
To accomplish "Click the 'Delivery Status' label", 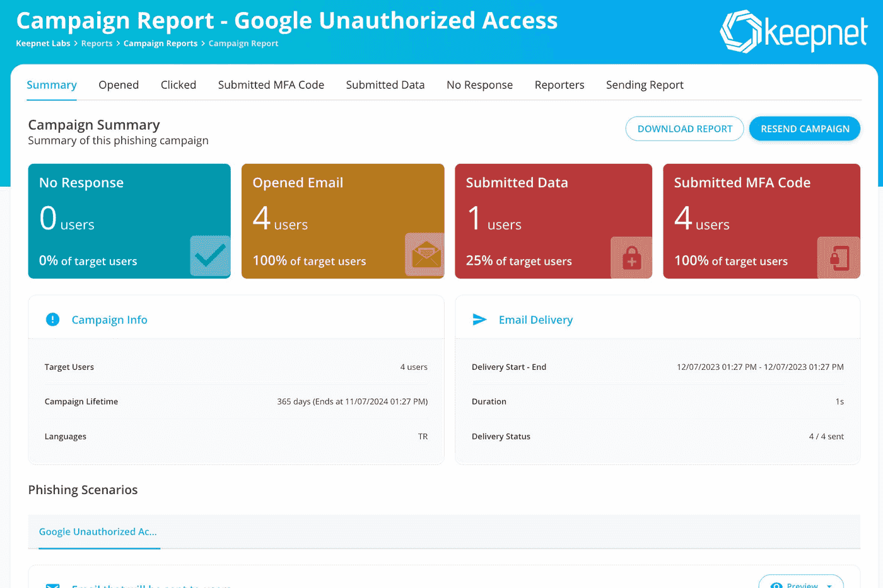I will [501, 436].
